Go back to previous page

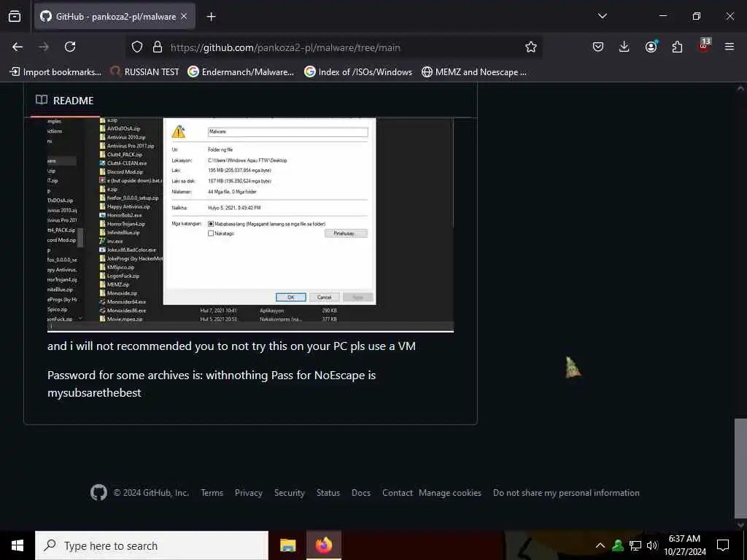click(x=18, y=47)
